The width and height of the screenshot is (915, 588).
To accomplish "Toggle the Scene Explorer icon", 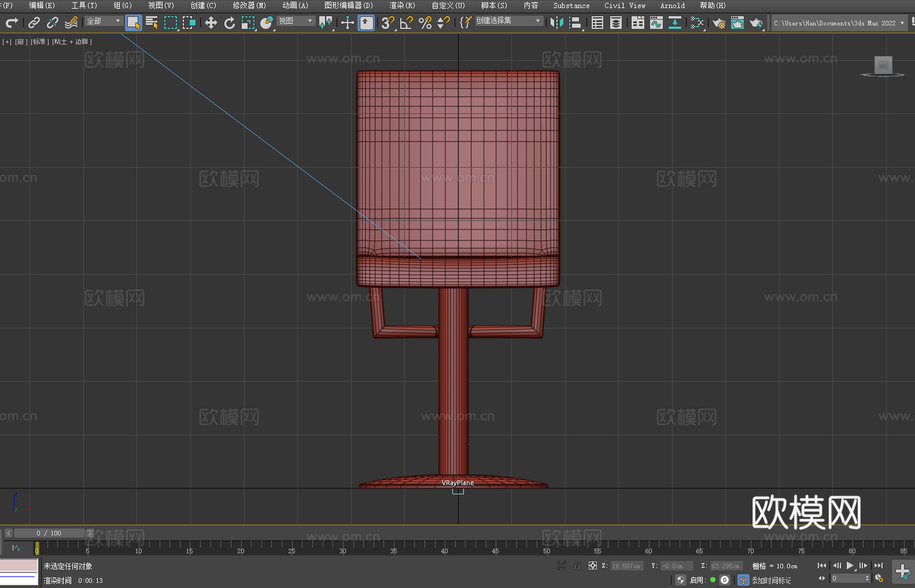I will (x=597, y=23).
